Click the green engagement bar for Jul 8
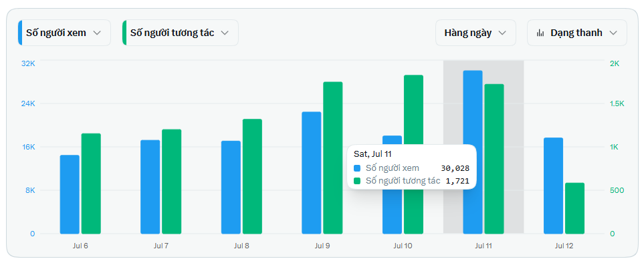This screenshot has height=263, width=644. pos(252,176)
